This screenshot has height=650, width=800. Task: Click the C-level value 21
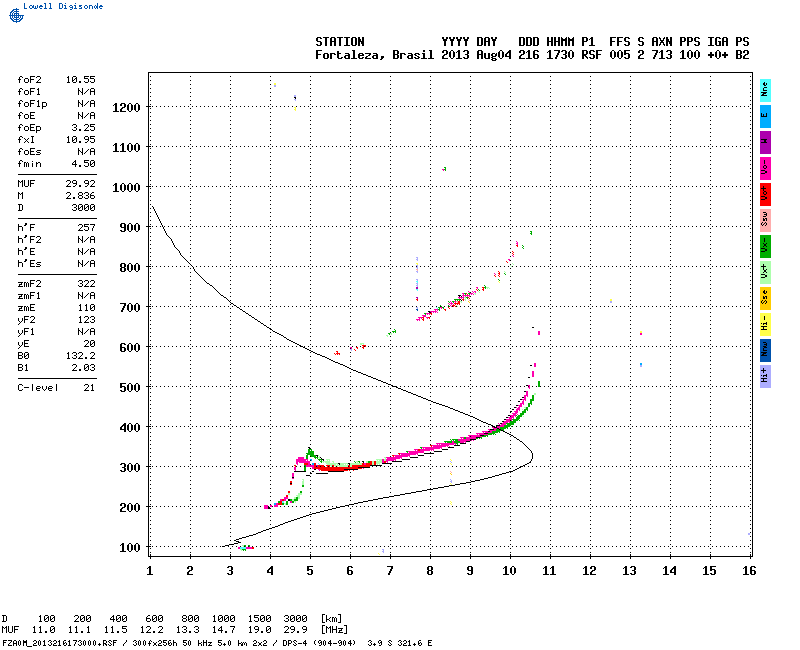[89, 388]
